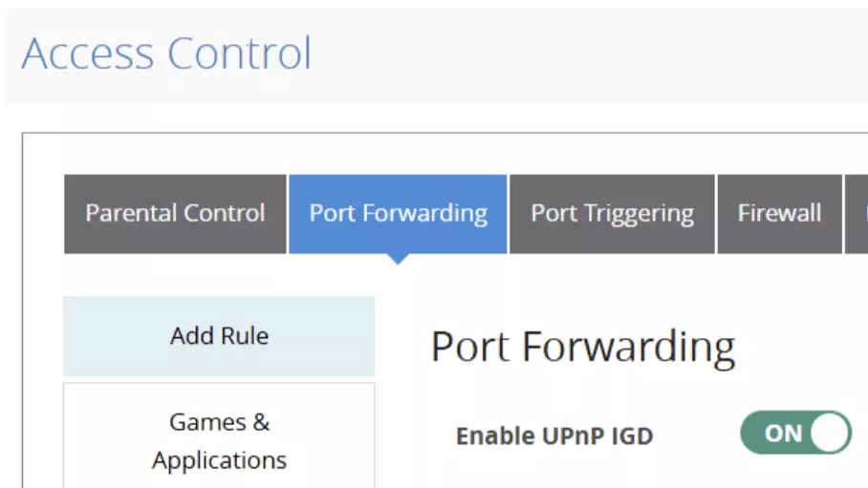Click the Port Forwarding section heading
This screenshot has height=488, width=868.
[x=583, y=347]
